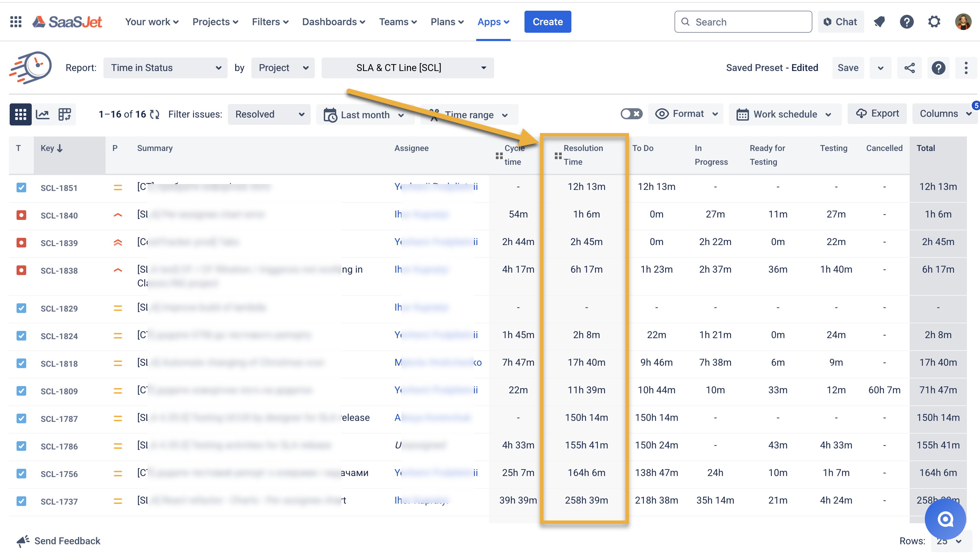Toggle the switch beside Format
This screenshot has height=557, width=980.
(631, 114)
